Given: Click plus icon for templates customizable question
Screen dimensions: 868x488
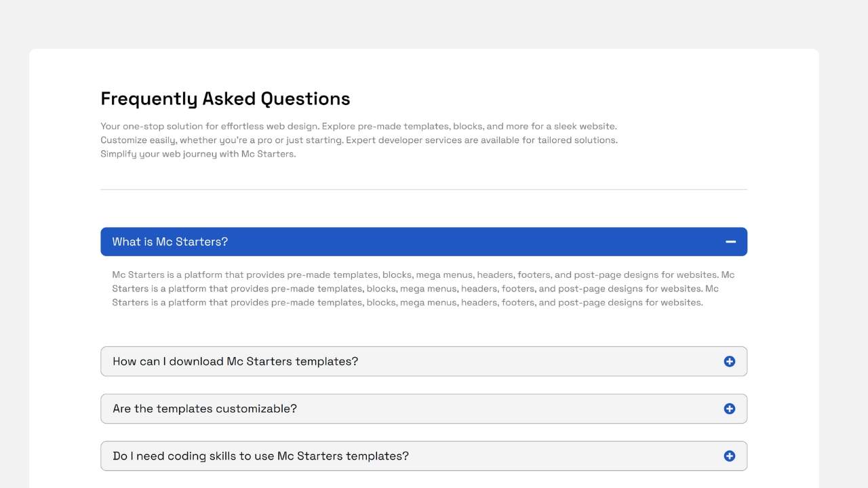Looking at the screenshot, I should 729,409.
